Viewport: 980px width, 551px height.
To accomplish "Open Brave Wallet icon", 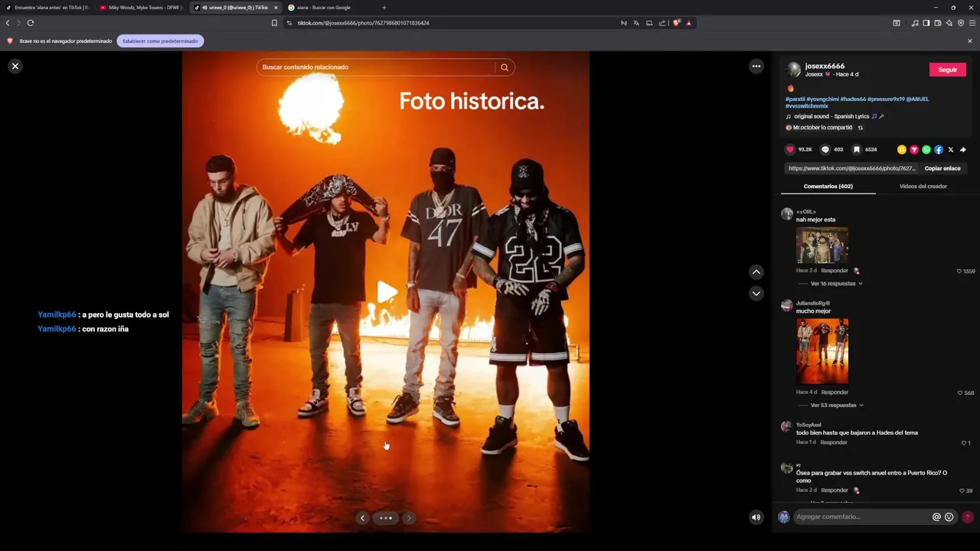I will tap(937, 23).
